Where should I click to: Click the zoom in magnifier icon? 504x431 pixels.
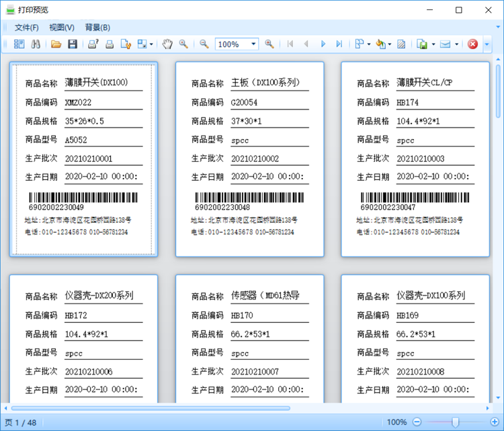click(x=269, y=44)
